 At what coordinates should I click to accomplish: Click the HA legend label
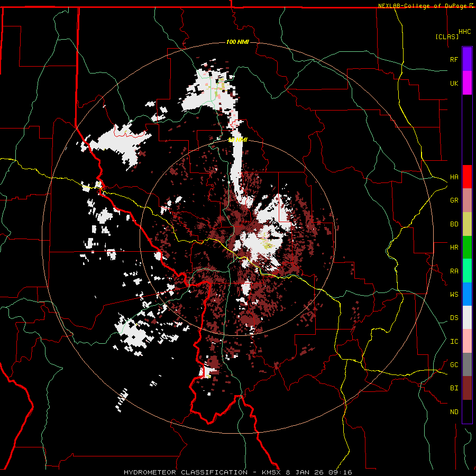454,177
